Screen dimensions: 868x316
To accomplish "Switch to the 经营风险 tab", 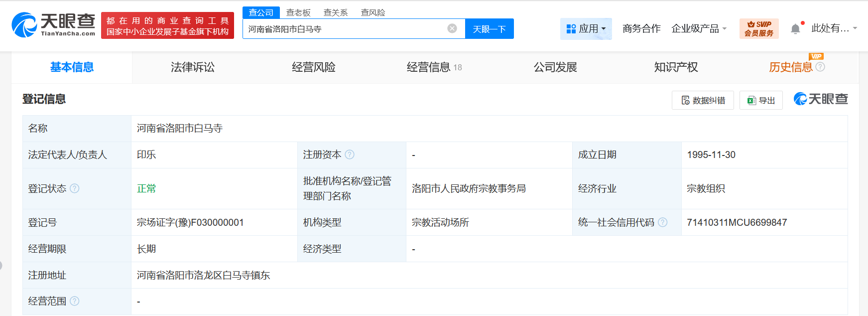I will 314,67.
